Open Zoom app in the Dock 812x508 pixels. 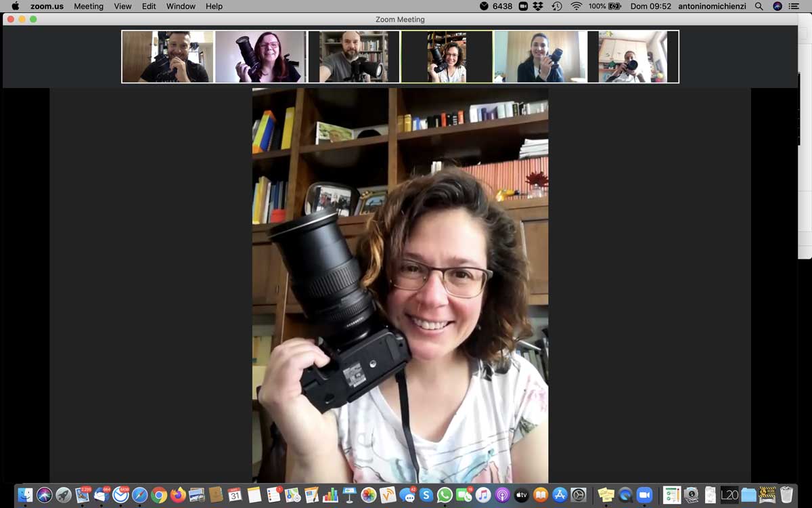(x=644, y=495)
